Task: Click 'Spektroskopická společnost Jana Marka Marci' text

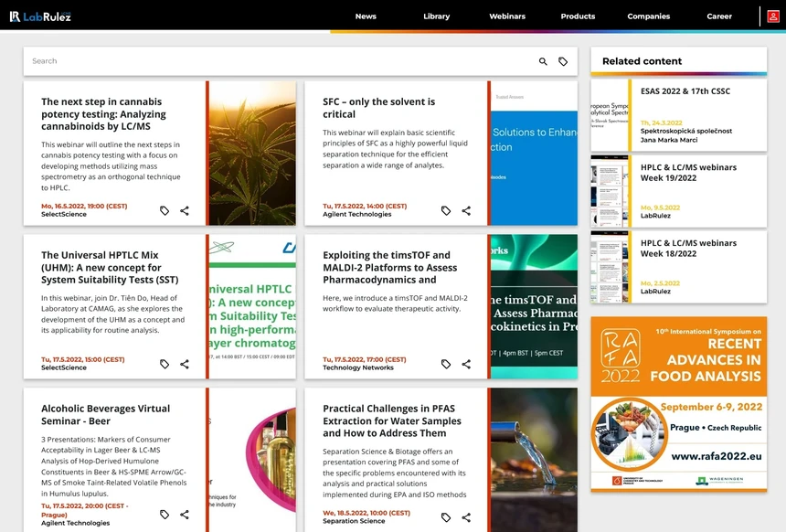Action: (x=686, y=135)
